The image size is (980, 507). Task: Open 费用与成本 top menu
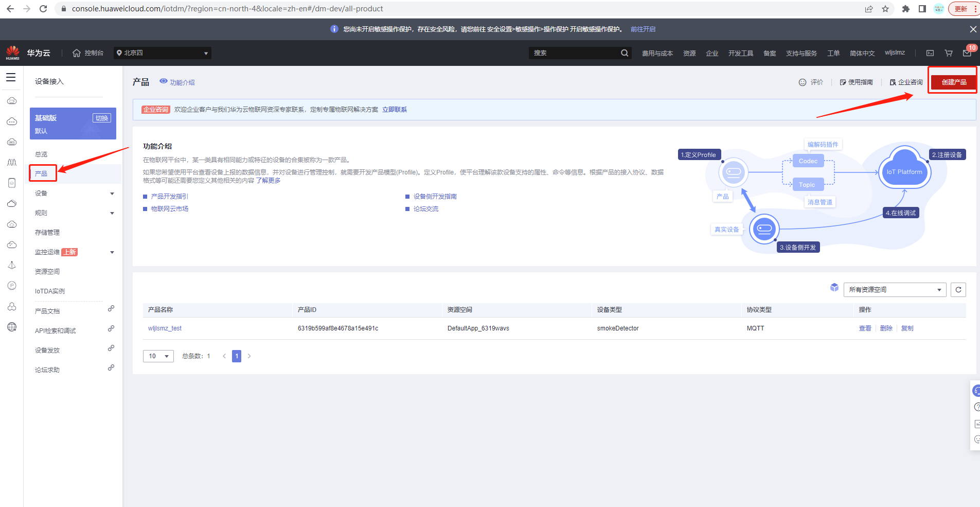[x=657, y=54]
